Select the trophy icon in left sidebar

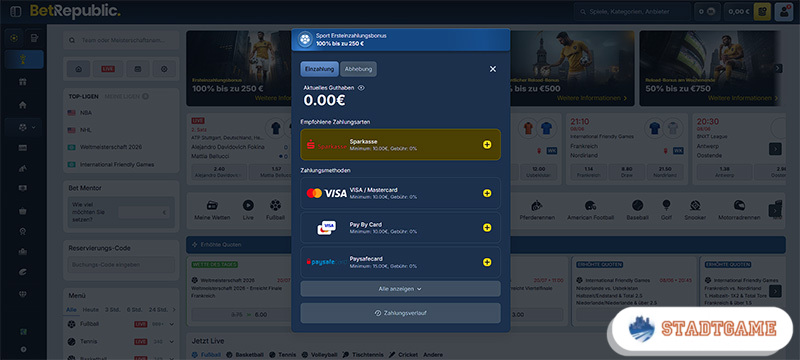(24, 60)
